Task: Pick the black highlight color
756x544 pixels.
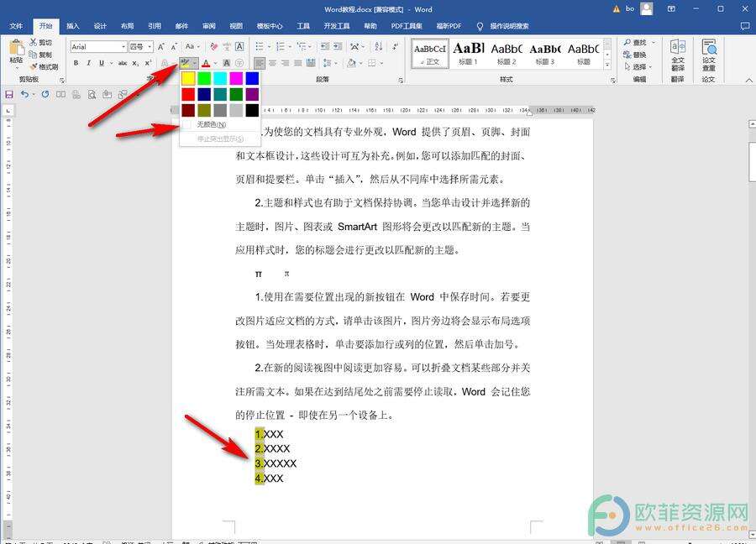Action: [252, 110]
